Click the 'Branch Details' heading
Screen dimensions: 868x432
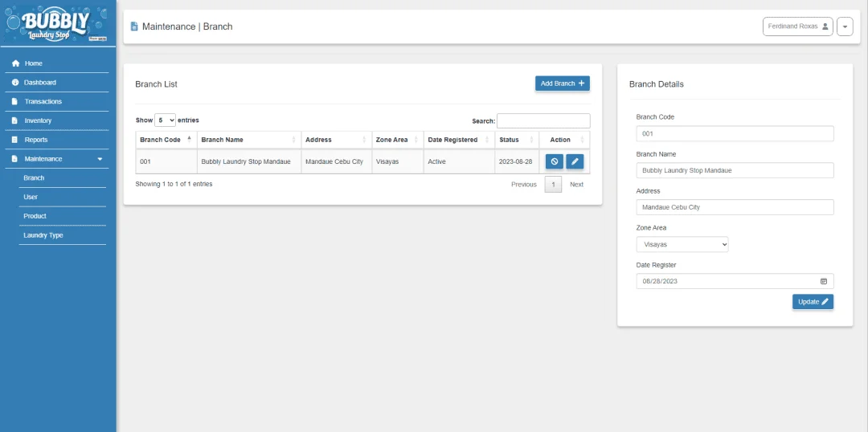pos(657,84)
